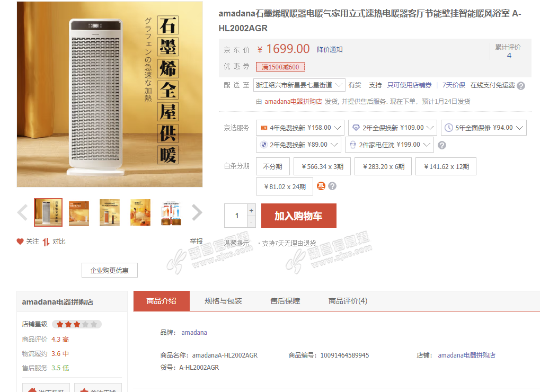
Task: Switch to the 规格与包装 tab
Action: point(223,301)
